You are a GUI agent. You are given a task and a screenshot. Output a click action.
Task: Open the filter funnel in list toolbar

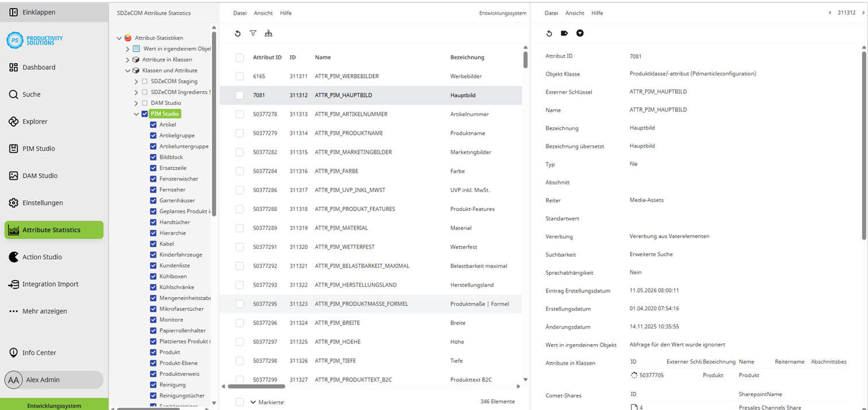(253, 33)
